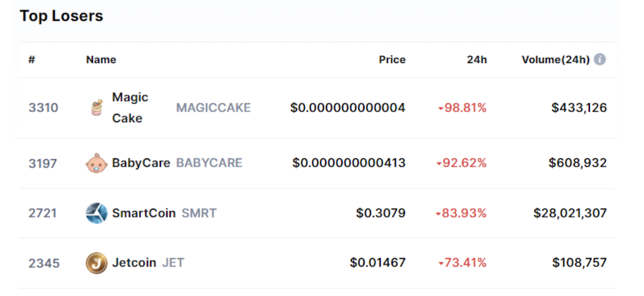Click the $28,021,307 volume value
The image size is (644, 296).
click(x=570, y=213)
